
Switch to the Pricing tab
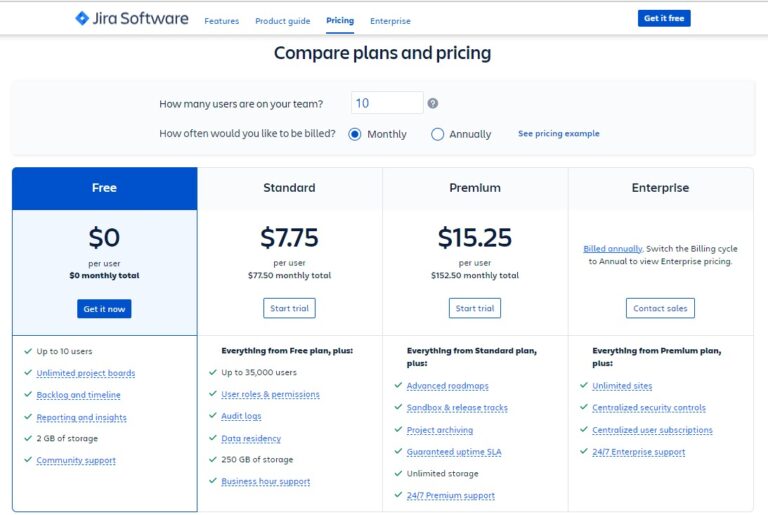340,21
